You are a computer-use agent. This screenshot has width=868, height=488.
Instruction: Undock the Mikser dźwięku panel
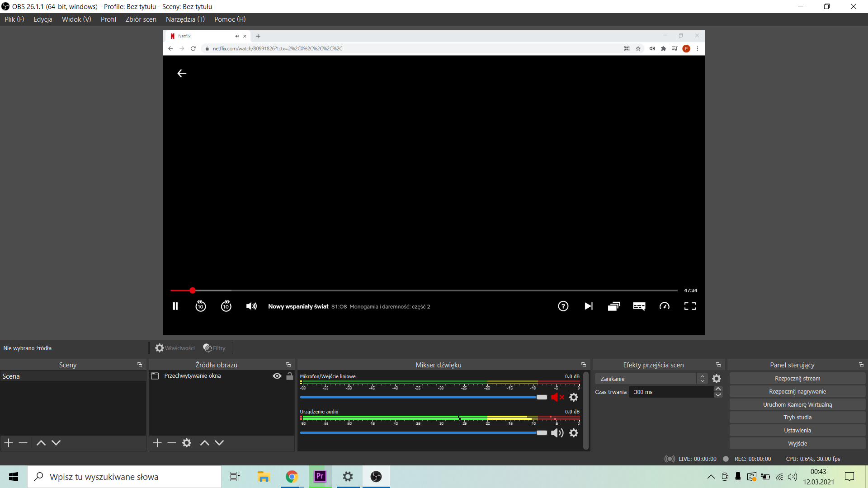tap(584, 365)
